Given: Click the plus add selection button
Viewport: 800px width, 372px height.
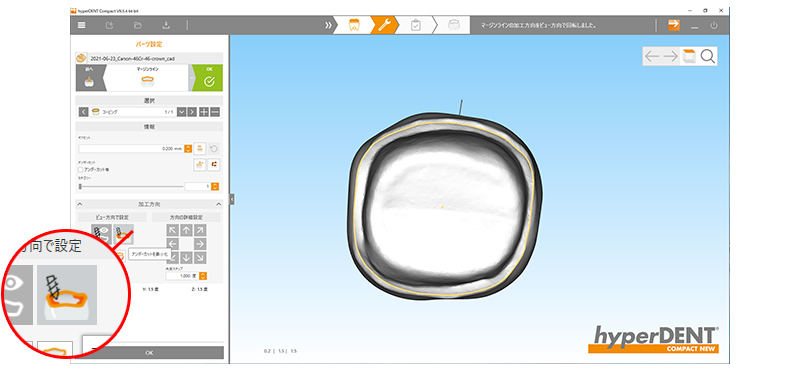Looking at the screenshot, I should pyautogui.click(x=204, y=112).
